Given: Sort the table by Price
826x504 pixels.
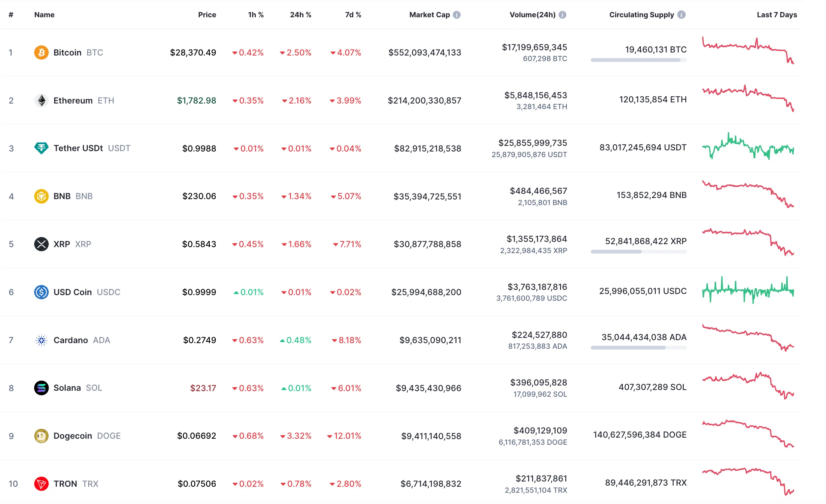Looking at the screenshot, I should coord(207,15).
